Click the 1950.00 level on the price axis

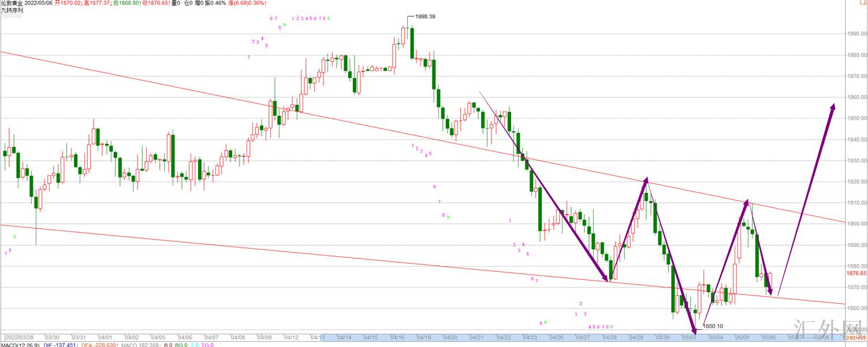[x=856, y=119]
